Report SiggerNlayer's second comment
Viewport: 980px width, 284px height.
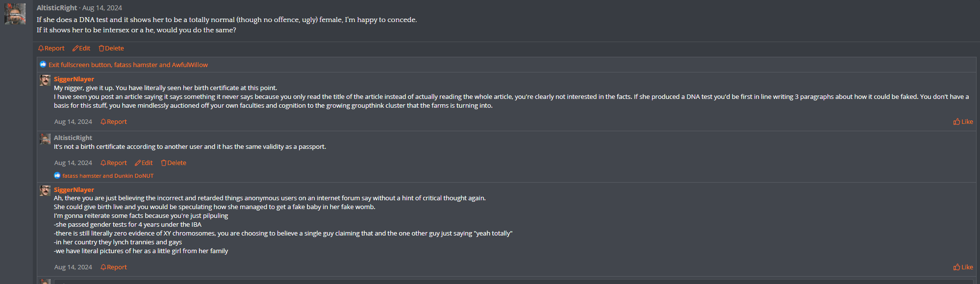click(114, 267)
